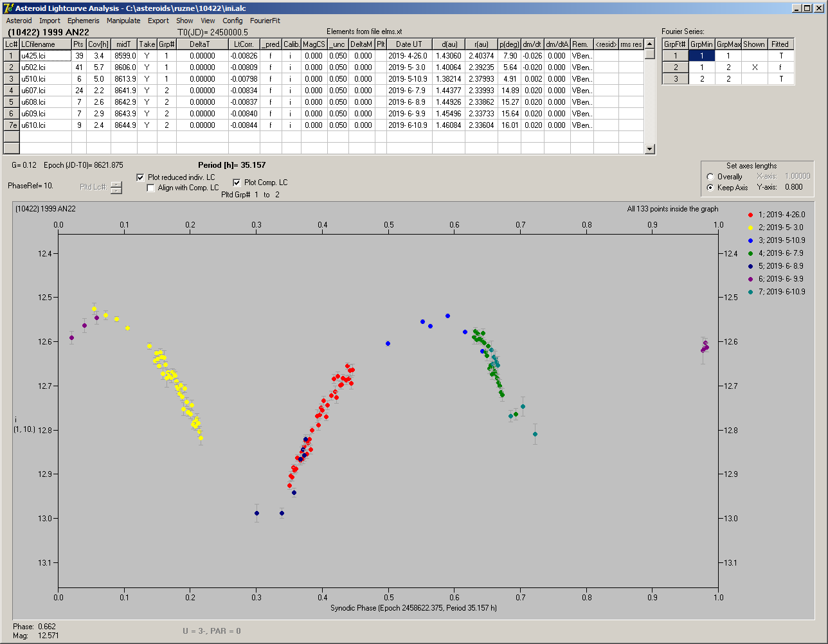Click the Pltd Lc# stepper arrows

click(116, 188)
